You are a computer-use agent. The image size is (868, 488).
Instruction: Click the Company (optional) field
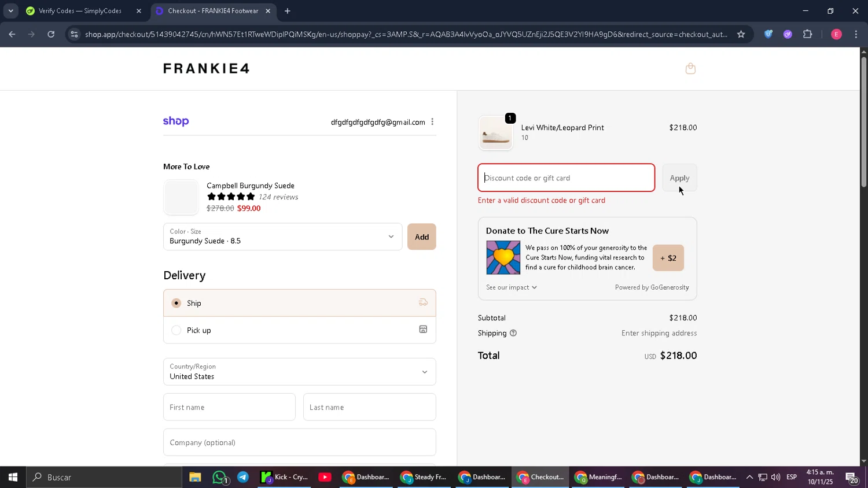click(x=300, y=442)
